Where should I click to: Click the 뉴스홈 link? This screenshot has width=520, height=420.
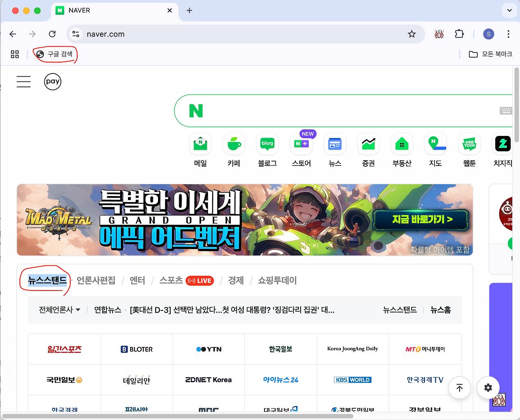click(x=440, y=310)
